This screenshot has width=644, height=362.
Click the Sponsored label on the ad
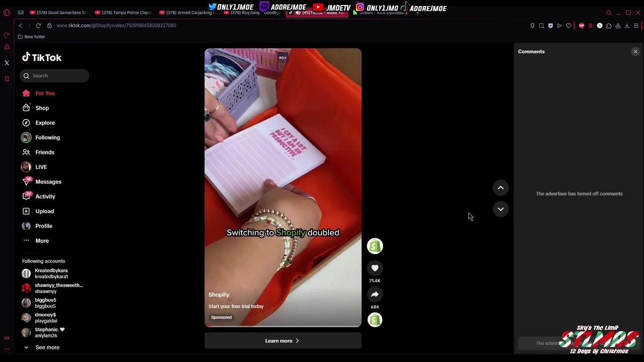[221, 317]
